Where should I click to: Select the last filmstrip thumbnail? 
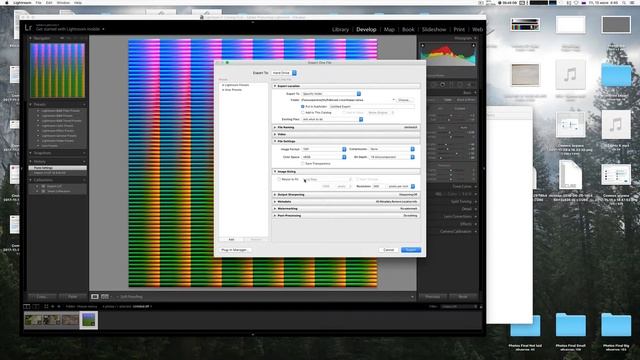(89, 320)
